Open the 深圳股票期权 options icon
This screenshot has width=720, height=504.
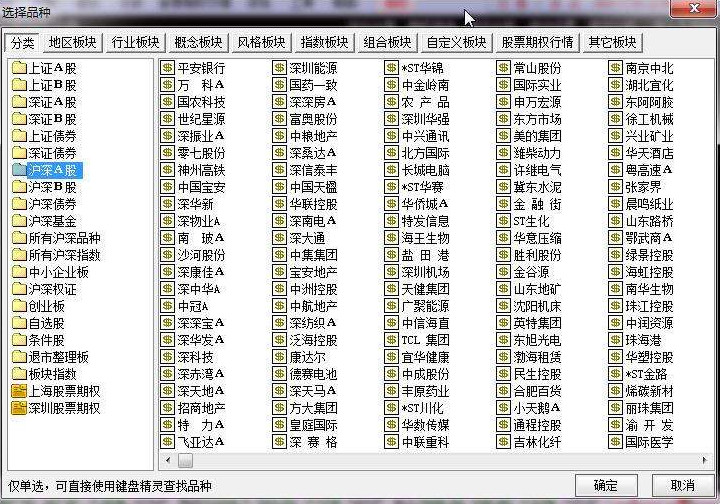pos(19,408)
